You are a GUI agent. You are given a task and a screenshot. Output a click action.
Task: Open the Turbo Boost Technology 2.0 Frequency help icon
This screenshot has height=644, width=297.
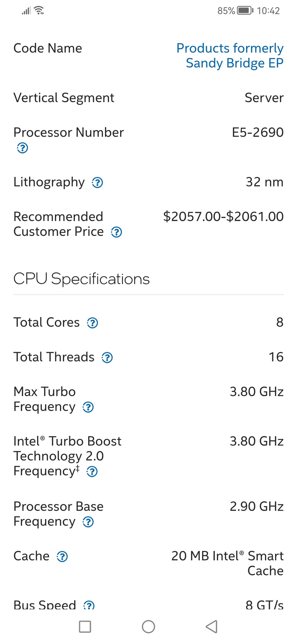click(x=92, y=472)
